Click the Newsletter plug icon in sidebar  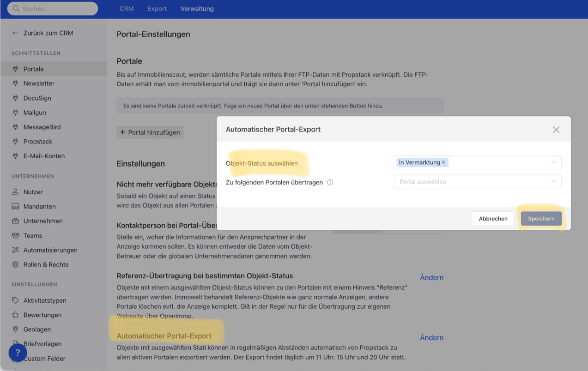[x=15, y=84]
